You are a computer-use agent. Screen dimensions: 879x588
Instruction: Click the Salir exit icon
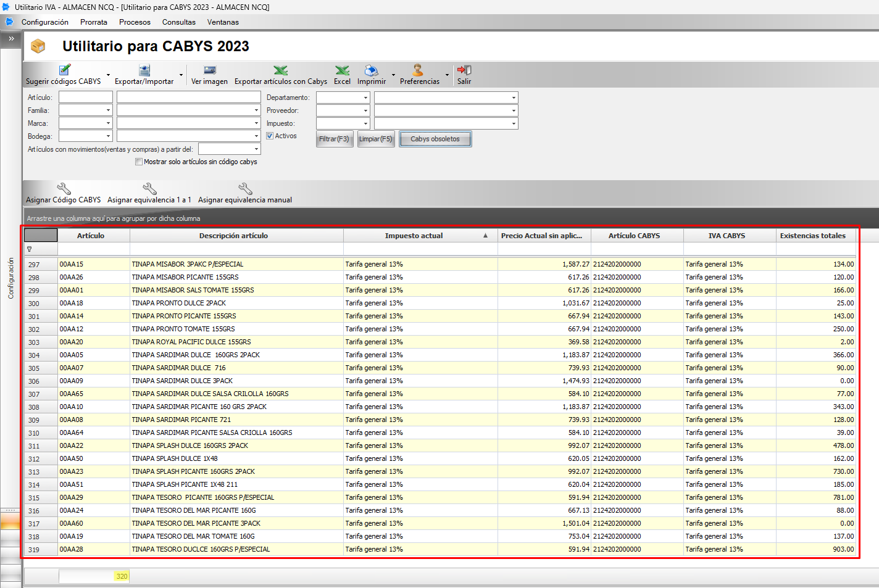pos(464,70)
